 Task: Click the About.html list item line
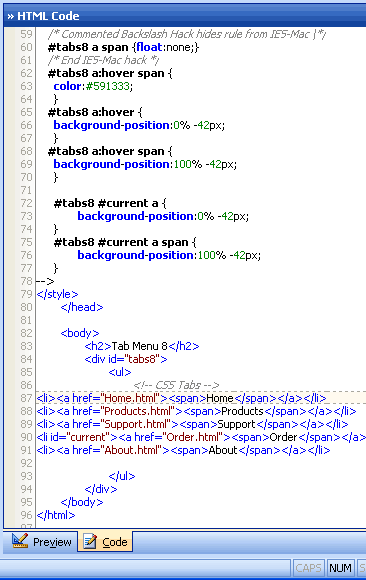183,450
